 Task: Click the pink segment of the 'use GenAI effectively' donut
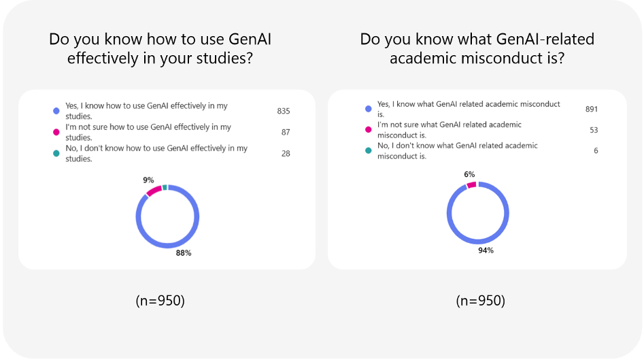click(x=154, y=191)
